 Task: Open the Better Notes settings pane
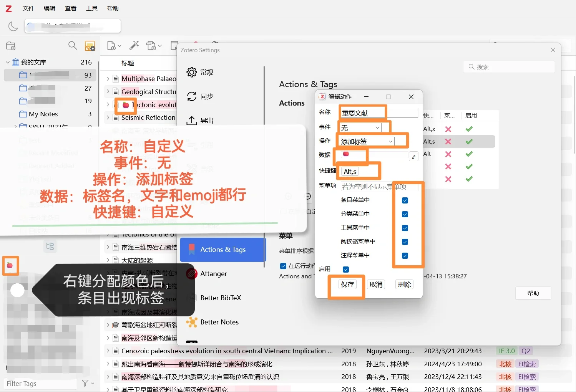pyautogui.click(x=219, y=322)
